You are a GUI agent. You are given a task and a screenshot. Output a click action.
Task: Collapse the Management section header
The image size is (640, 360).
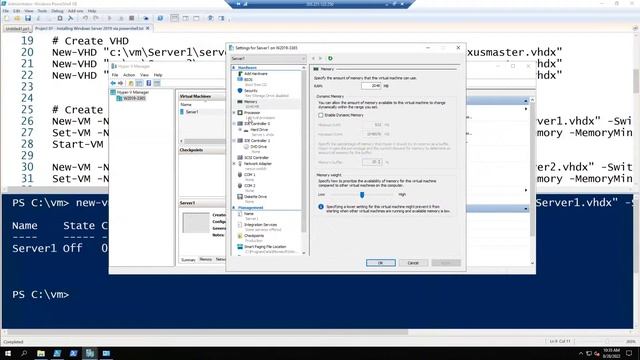coord(234,208)
